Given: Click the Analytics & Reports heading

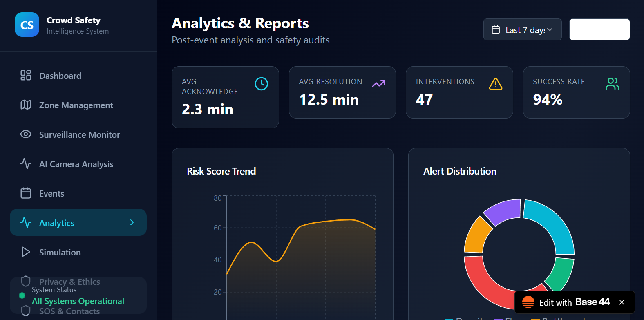Looking at the screenshot, I should [240, 23].
